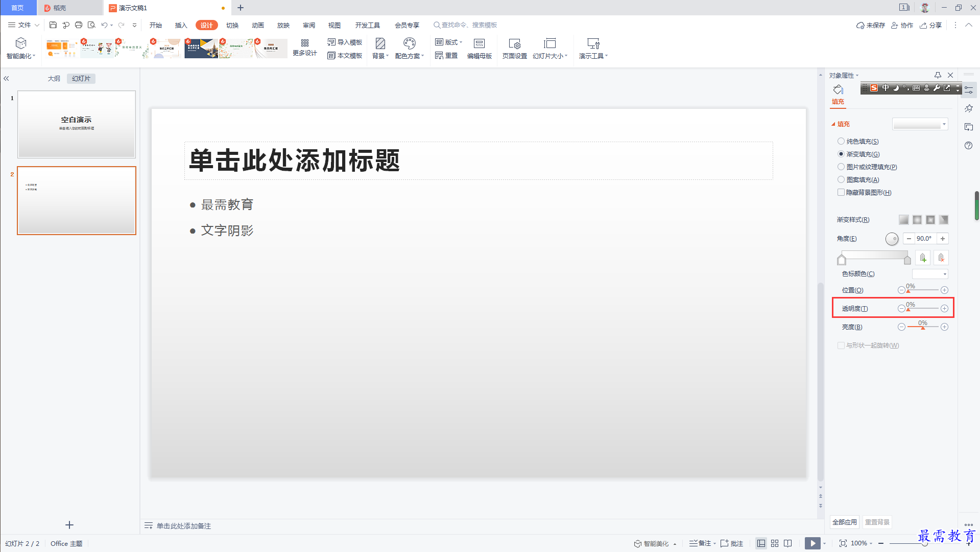Switch to 大纲 outline tab
This screenshot has width=980, height=552.
coord(54,79)
